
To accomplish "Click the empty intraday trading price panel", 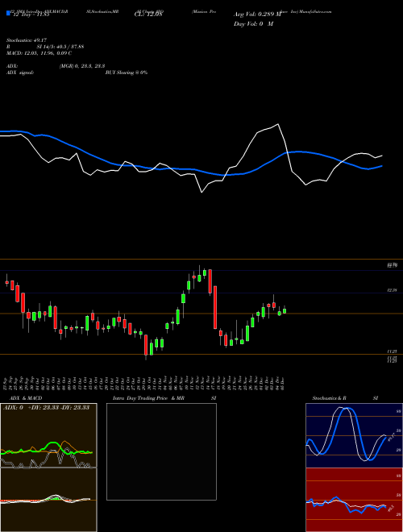I will point(161,451).
